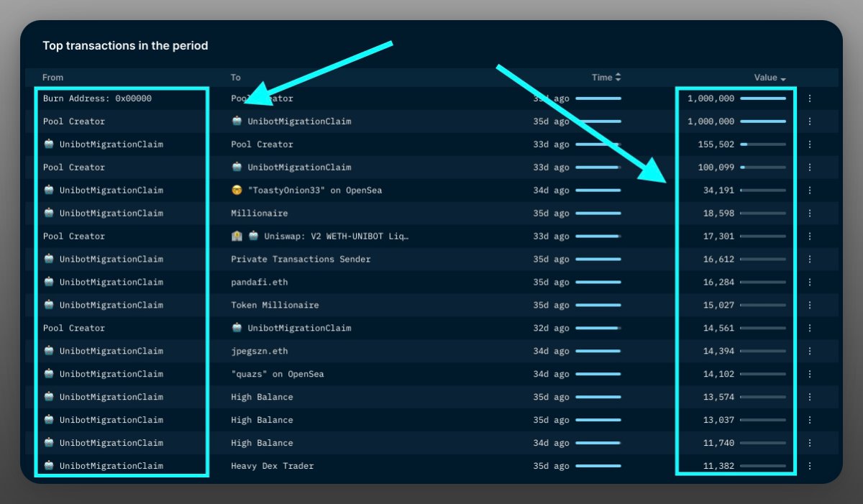Image resolution: width=863 pixels, height=504 pixels.
Task: Click the '32d ago' time cell
Action: [551, 329]
